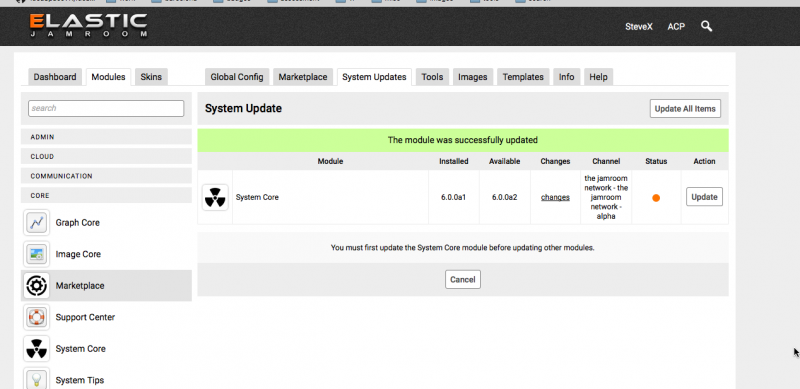This screenshot has height=389, width=800.
Task: Select the Marketplace gear icon in sidebar
Action: tap(36, 286)
